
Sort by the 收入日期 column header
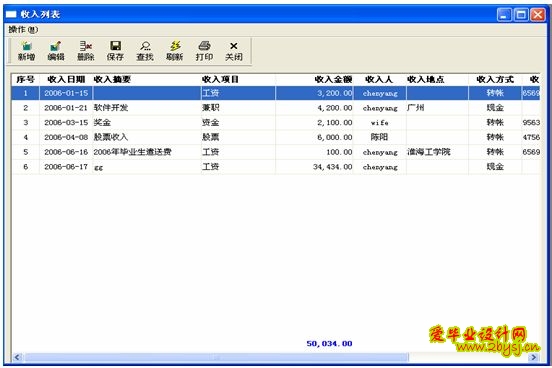[x=66, y=80]
